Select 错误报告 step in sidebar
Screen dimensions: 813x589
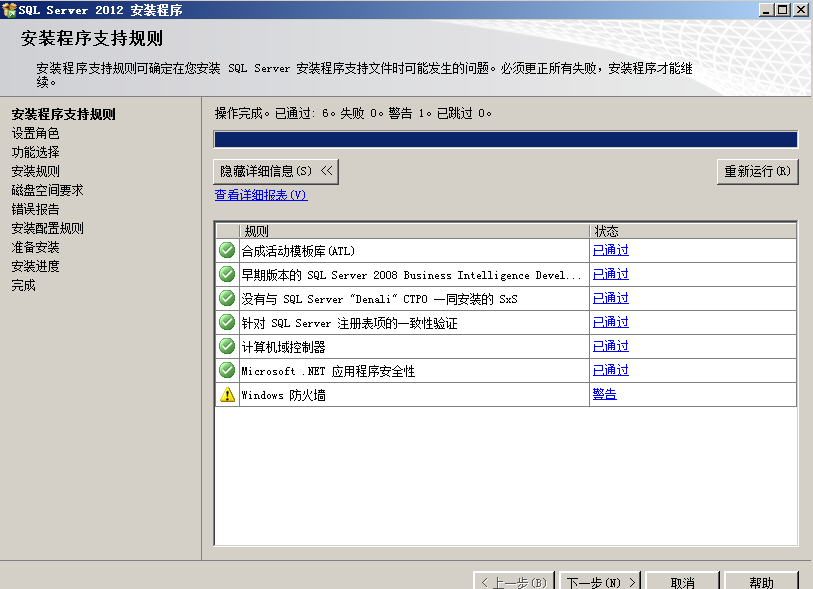[35, 209]
